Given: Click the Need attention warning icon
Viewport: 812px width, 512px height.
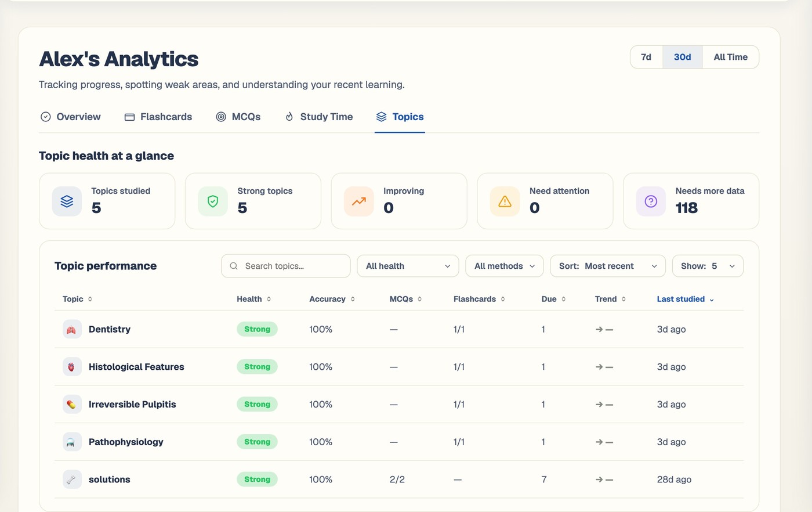Looking at the screenshot, I should click(505, 201).
